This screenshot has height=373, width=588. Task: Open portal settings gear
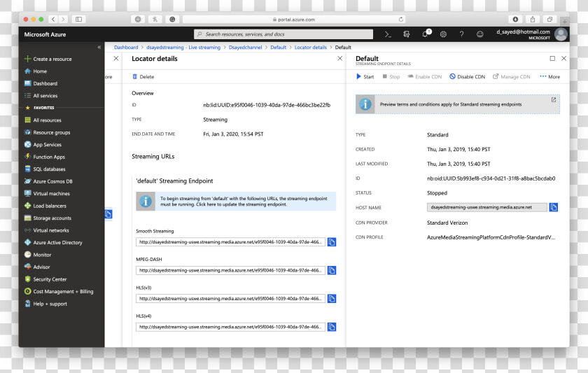(443, 34)
